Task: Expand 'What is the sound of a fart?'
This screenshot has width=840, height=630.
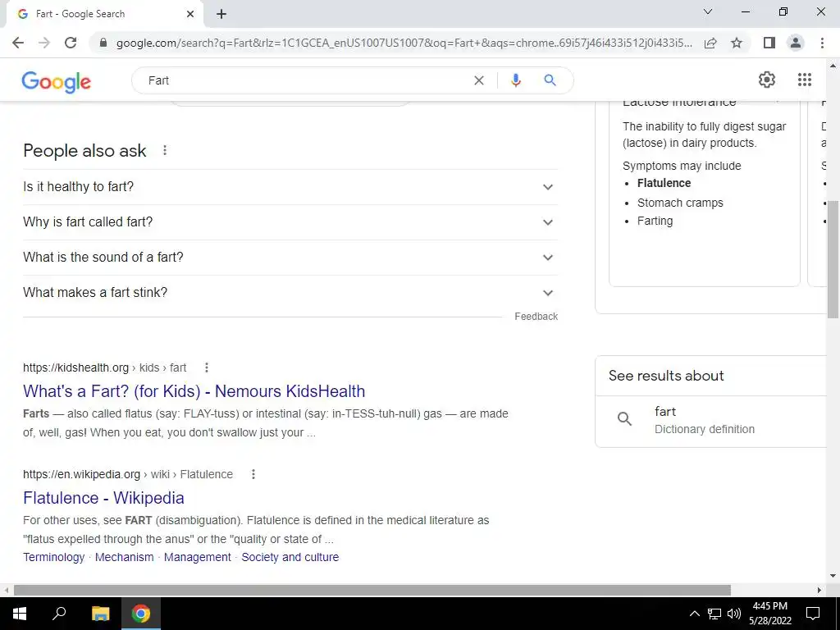Action: 290,258
